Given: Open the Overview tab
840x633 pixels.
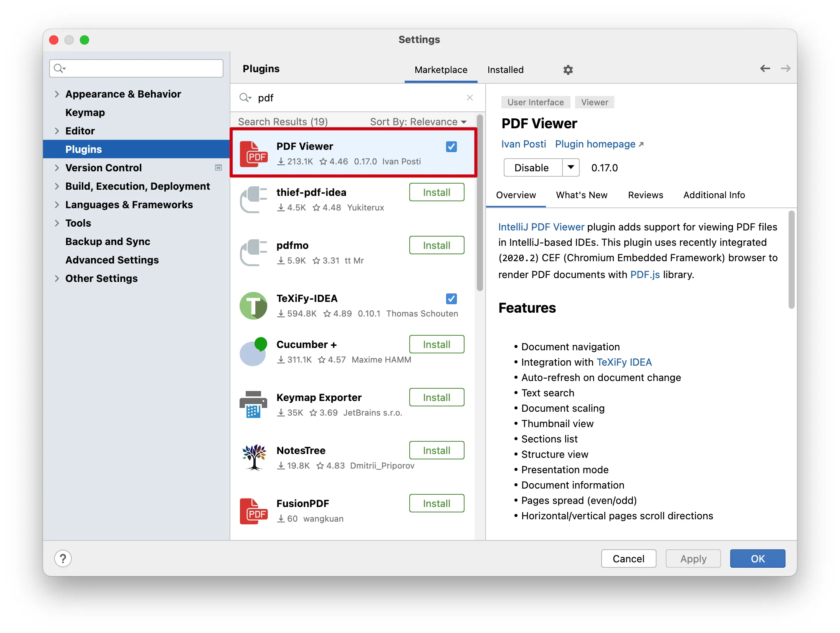Looking at the screenshot, I should click(x=516, y=195).
